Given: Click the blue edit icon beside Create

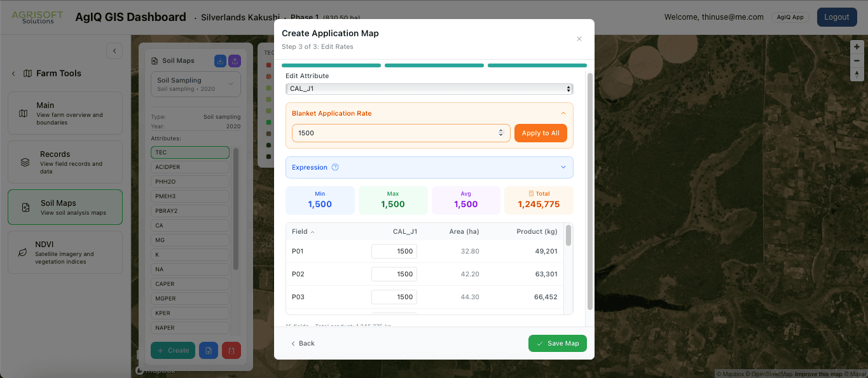Looking at the screenshot, I should coord(209,350).
